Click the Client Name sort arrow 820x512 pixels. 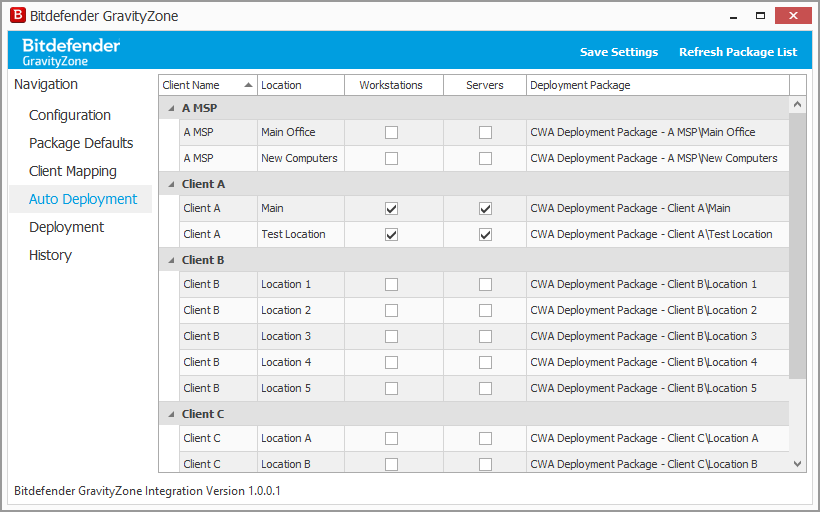(248, 85)
